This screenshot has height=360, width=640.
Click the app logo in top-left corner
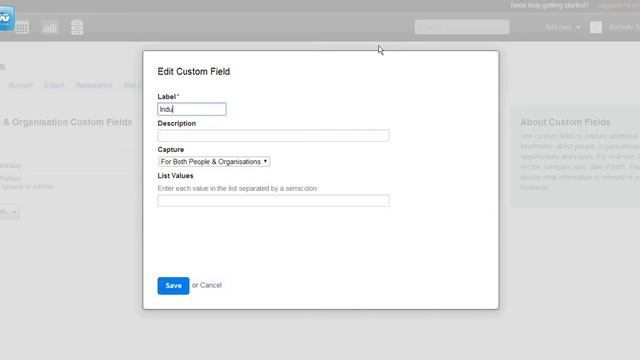7,18
